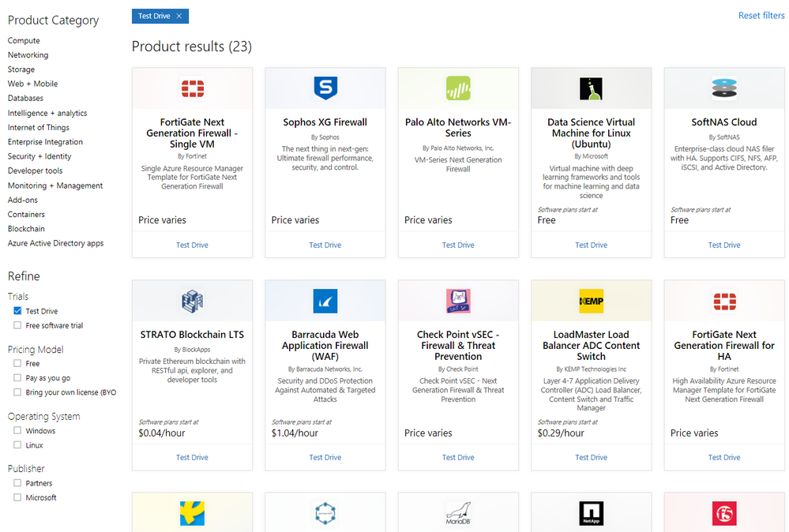This screenshot has width=789, height=532.
Task: Open Palo Alto Networks VM-Series title
Action: coord(458,128)
